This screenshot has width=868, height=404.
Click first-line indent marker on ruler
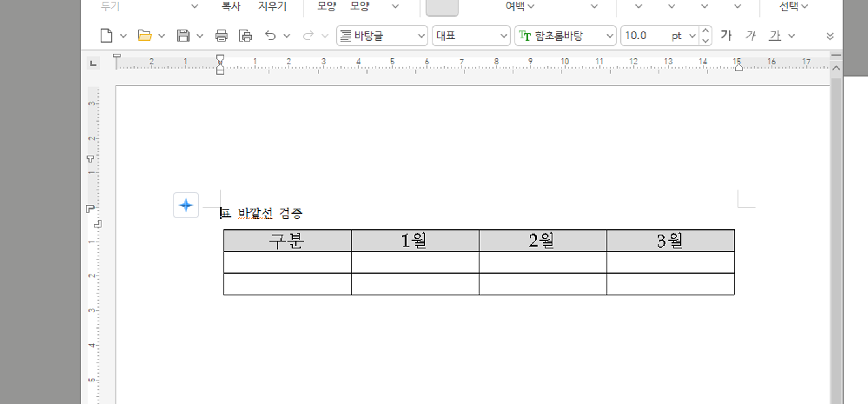pos(220,58)
